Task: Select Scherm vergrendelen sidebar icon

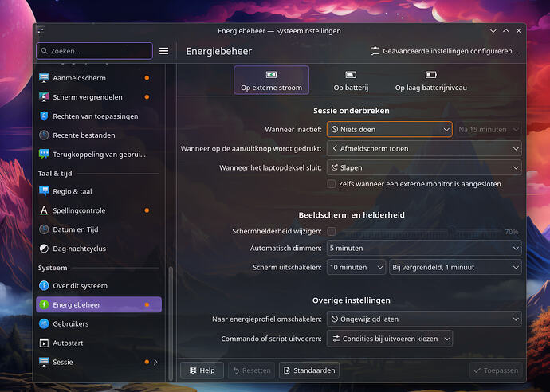Action: point(45,97)
